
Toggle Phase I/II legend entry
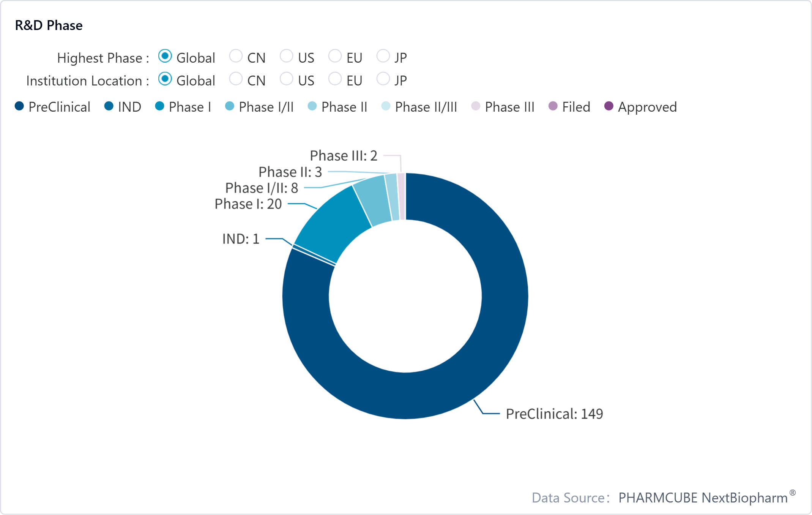pos(230,106)
